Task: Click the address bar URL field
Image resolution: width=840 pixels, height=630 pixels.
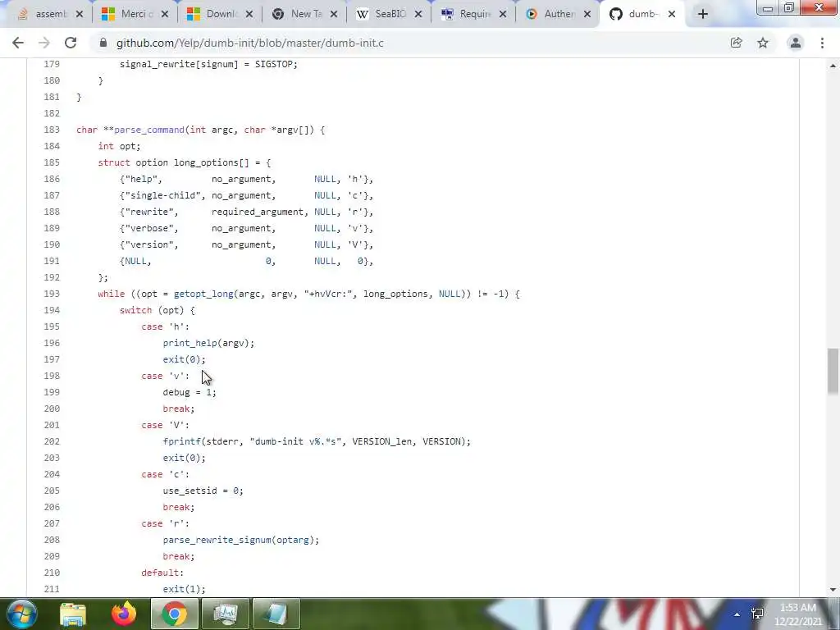Action: point(413,43)
